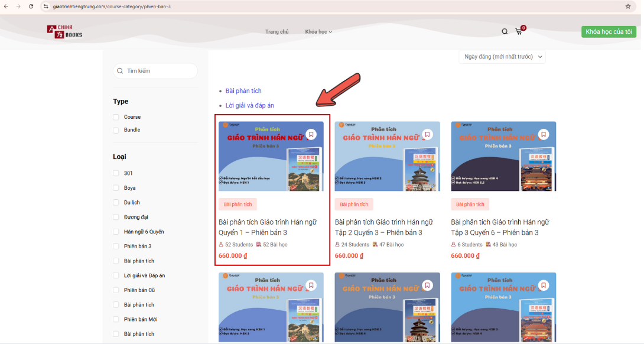This screenshot has width=644, height=344.
Task: Bookmark the Quyển 1 Phiên bản 3 course
Action: pos(311,134)
